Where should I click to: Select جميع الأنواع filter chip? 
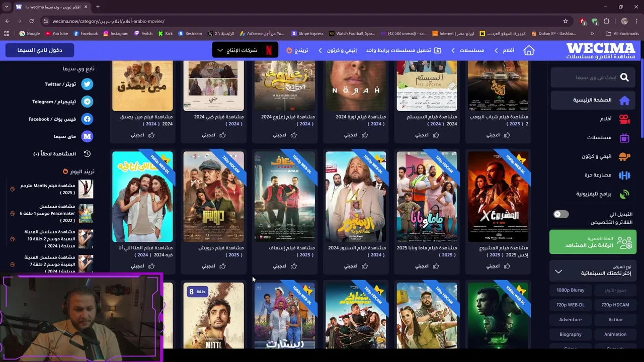point(615,290)
